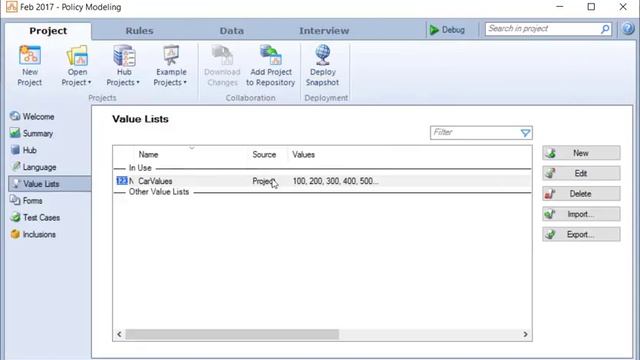Sort by the Source column header
This screenshot has width=640, height=360.
264,155
